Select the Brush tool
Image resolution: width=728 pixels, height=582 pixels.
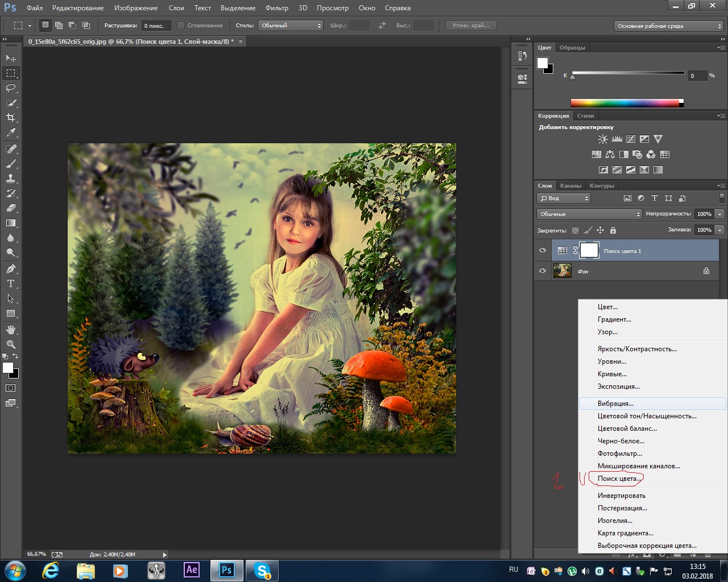[11, 164]
